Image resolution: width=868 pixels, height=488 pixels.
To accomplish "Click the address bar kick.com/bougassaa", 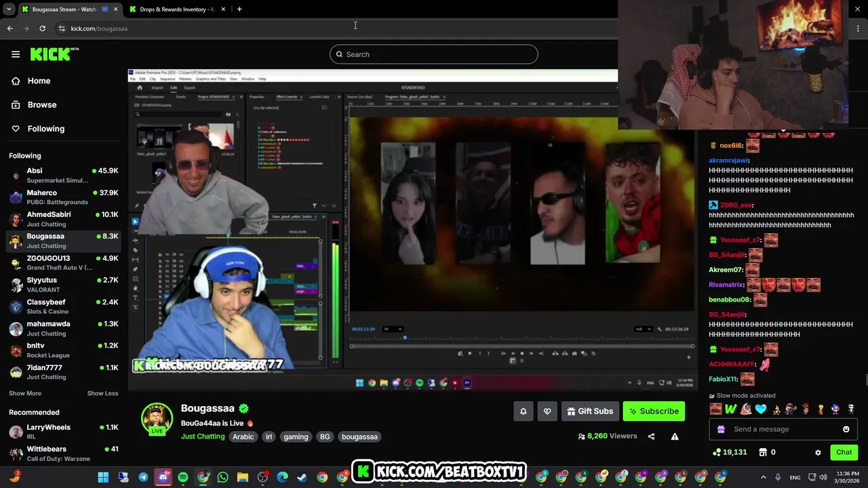I will pyautogui.click(x=99, y=28).
